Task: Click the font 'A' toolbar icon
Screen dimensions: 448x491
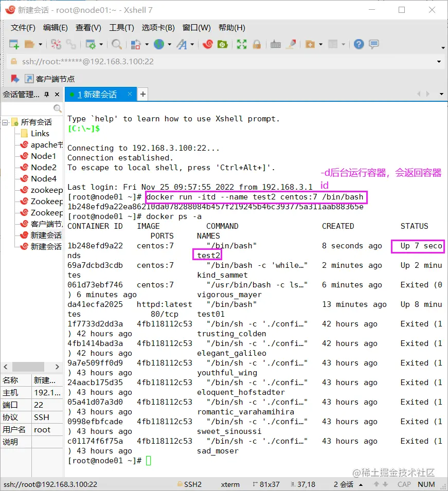Action: pyautogui.click(x=182, y=44)
